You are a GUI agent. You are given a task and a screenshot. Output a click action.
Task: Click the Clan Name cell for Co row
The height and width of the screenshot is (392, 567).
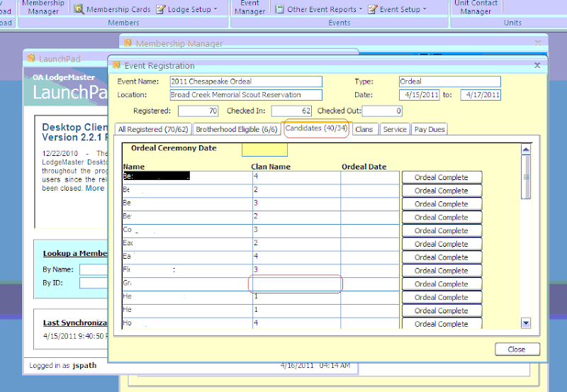pos(296,230)
